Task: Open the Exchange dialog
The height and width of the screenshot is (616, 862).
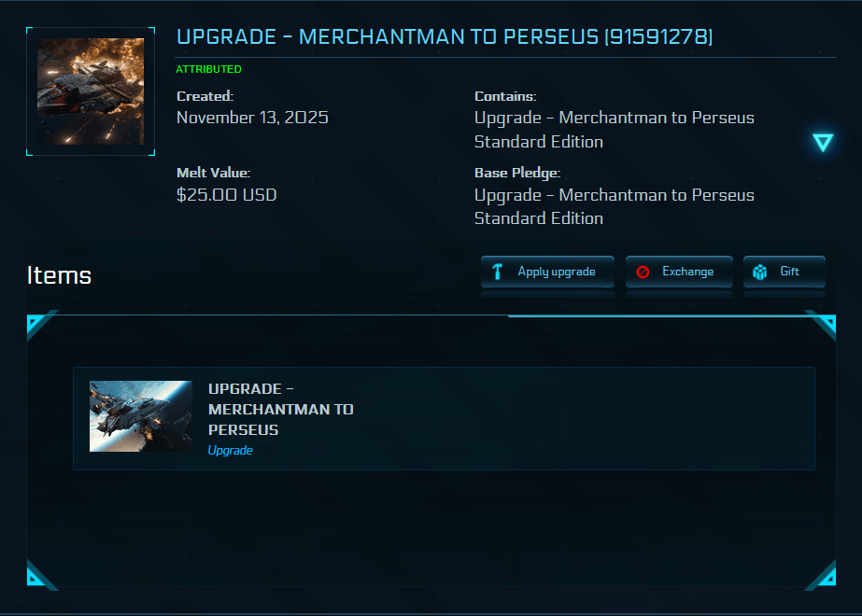Action: tap(679, 272)
